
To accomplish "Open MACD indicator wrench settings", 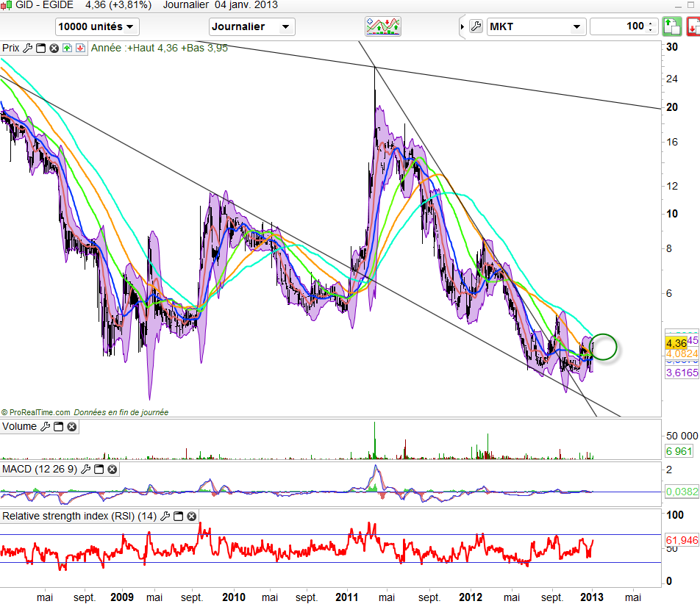I will pos(86,469).
